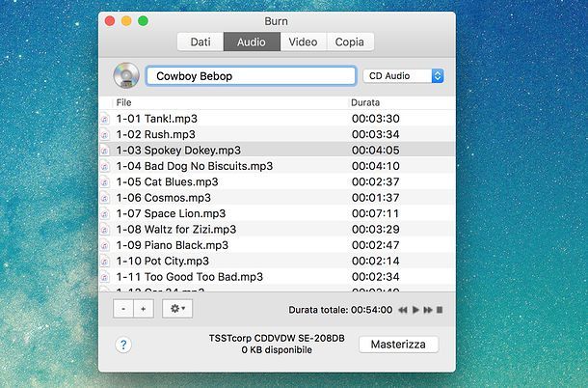Click duration 00:01:37 of Cosmos
Image resolution: width=588 pixels, height=388 pixels.
point(375,198)
